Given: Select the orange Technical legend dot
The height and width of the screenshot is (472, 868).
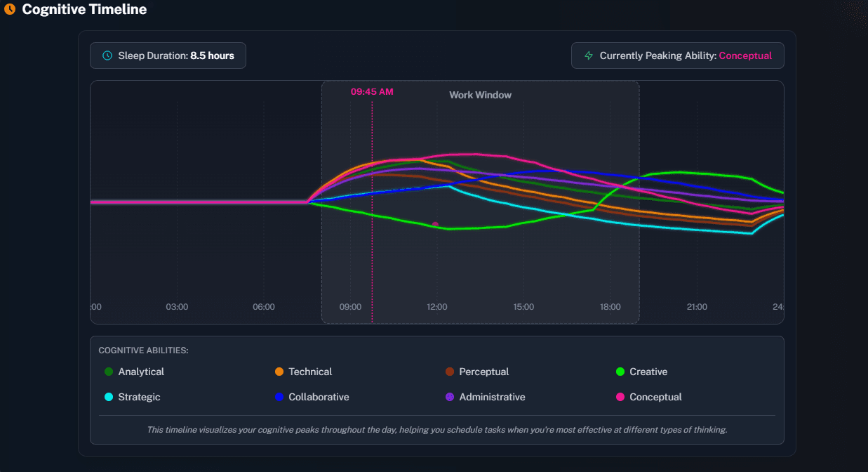Looking at the screenshot, I should pyautogui.click(x=281, y=371).
